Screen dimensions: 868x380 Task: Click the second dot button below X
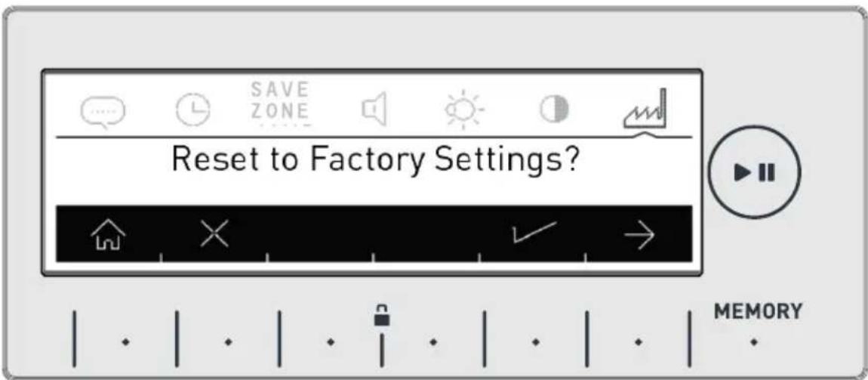pyautogui.click(x=227, y=342)
